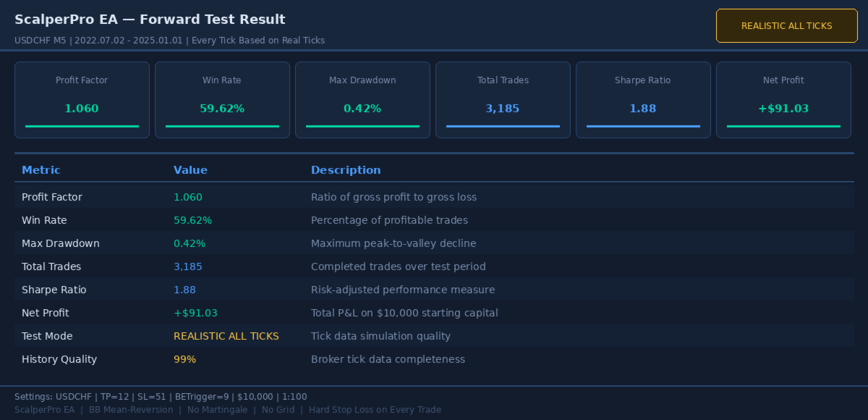
Task: Open the Net Profit summary card
Action: point(783,99)
